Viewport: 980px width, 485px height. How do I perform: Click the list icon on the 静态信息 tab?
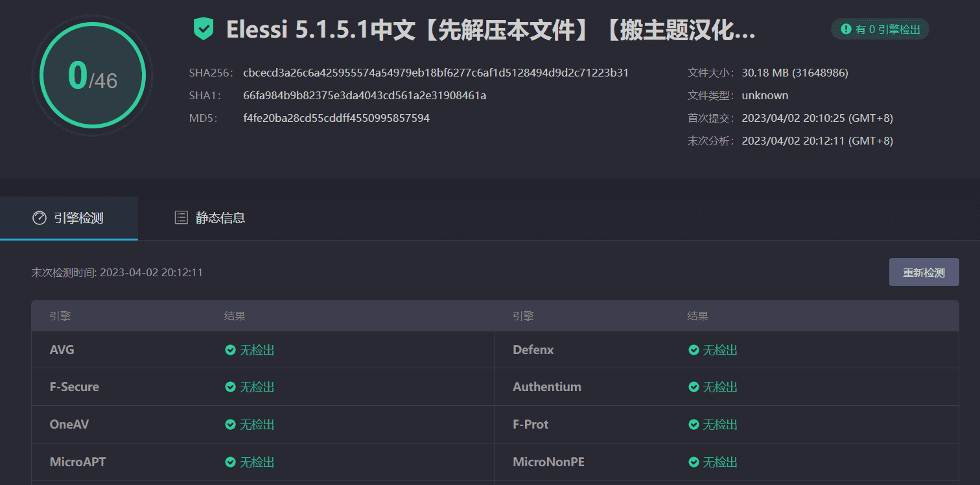181,218
